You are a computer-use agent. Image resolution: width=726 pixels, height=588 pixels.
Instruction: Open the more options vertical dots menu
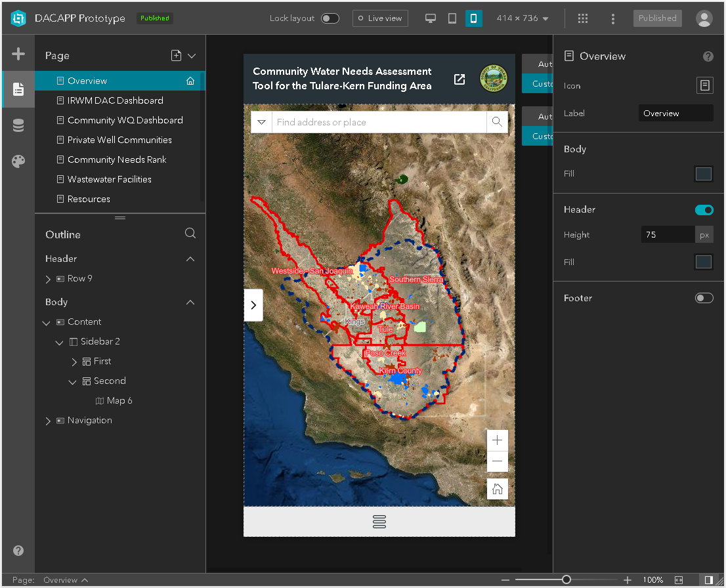point(613,18)
